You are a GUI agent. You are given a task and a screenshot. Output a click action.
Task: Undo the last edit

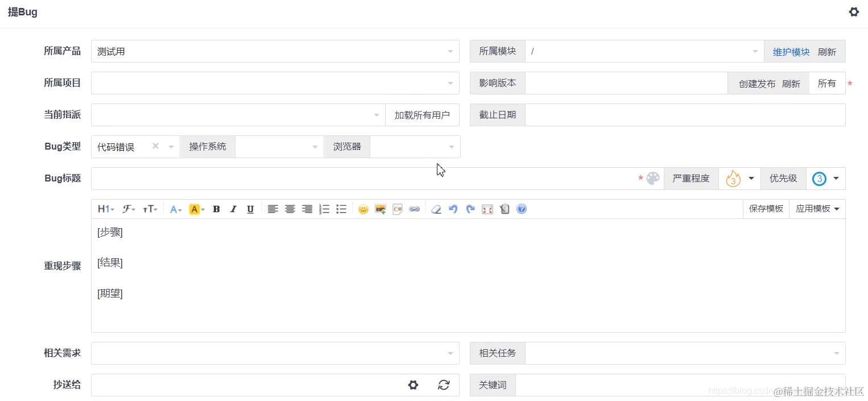tap(453, 209)
